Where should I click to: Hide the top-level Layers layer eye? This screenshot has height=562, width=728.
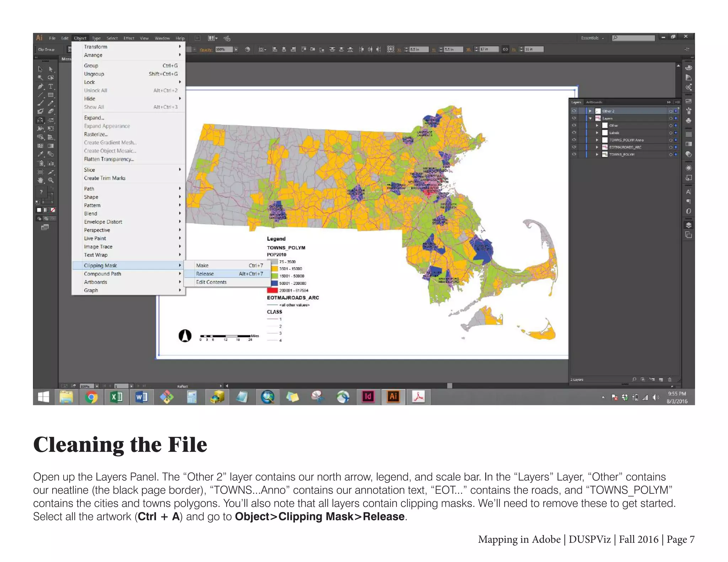click(x=574, y=118)
